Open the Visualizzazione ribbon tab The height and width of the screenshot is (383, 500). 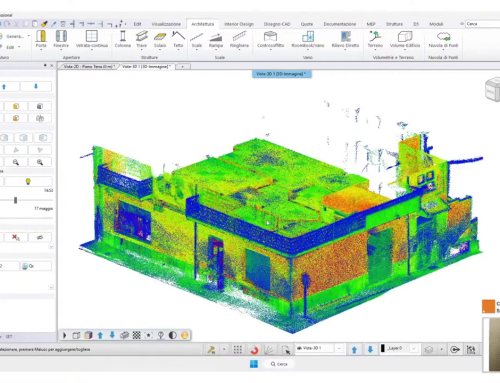point(166,24)
